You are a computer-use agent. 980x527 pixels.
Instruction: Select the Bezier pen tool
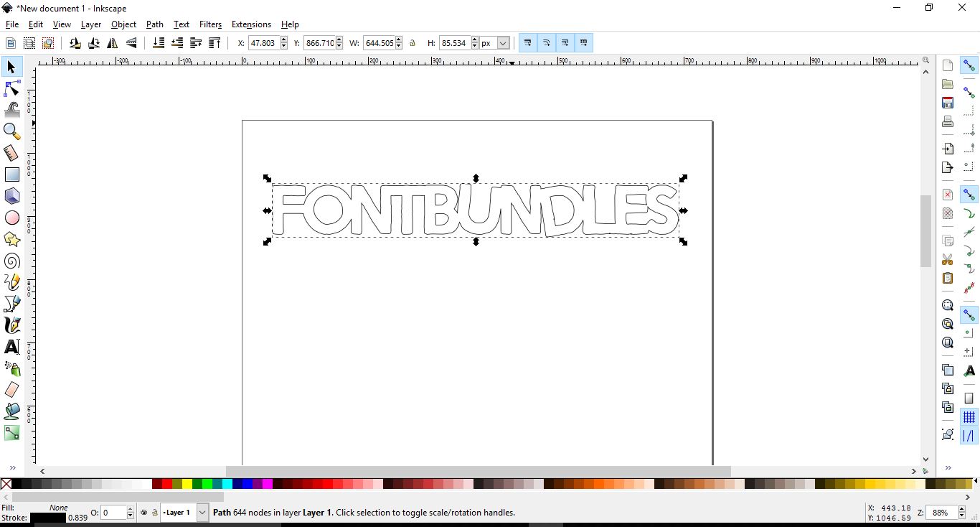12,304
